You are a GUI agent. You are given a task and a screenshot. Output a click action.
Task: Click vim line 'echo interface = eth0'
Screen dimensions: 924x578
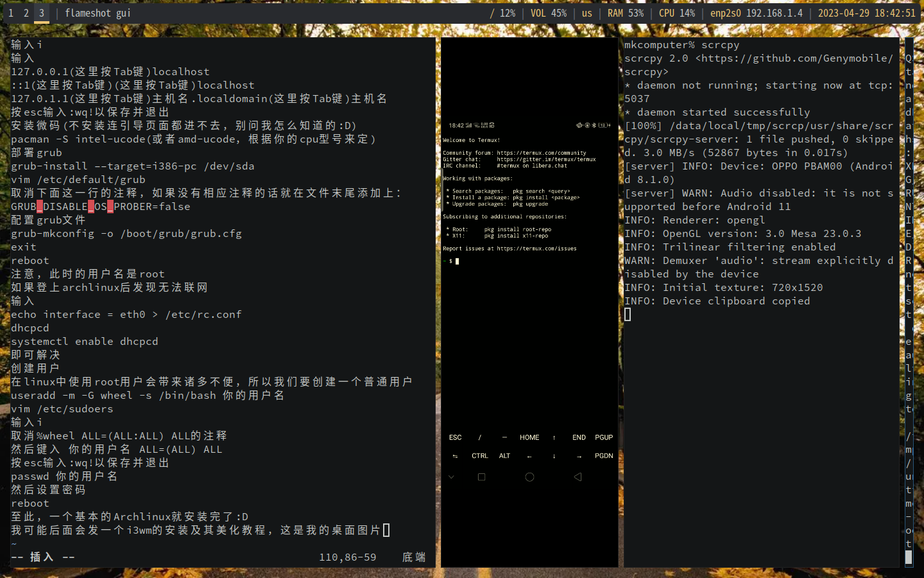click(x=126, y=315)
